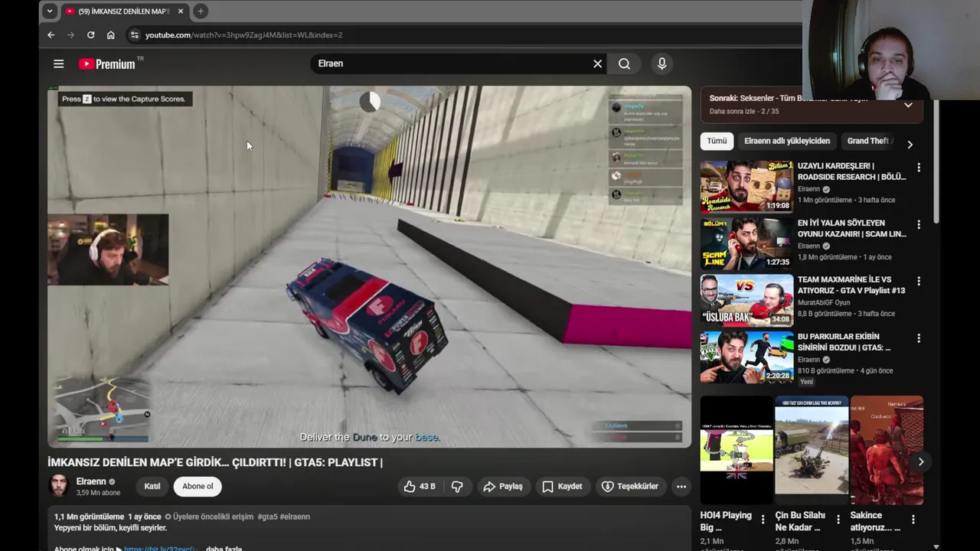Screen dimensions: 980x551
Task: Clear the search box with the X
Action: (597, 64)
